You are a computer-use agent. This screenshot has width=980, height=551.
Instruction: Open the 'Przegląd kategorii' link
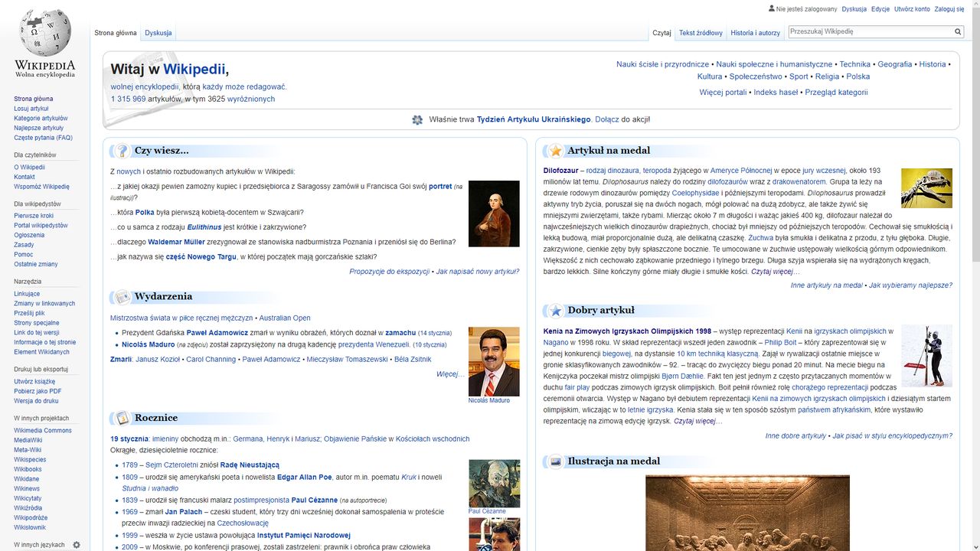836,92
